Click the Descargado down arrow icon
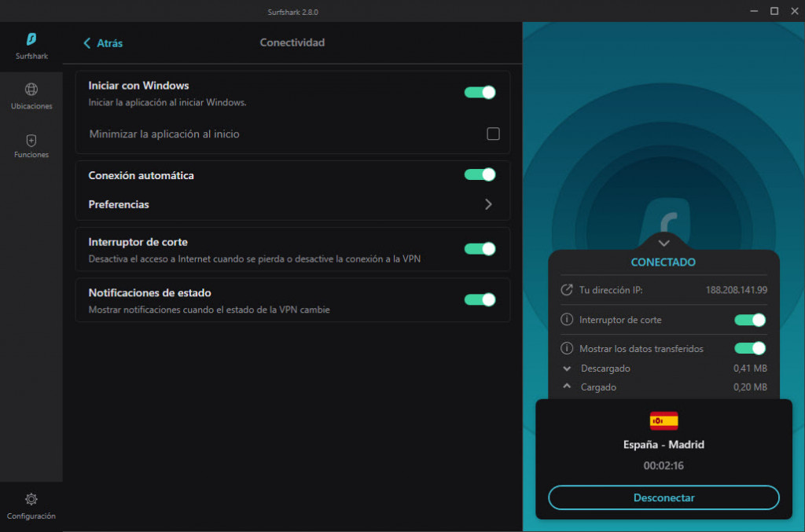The height and width of the screenshot is (532, 805). point(567,369)
